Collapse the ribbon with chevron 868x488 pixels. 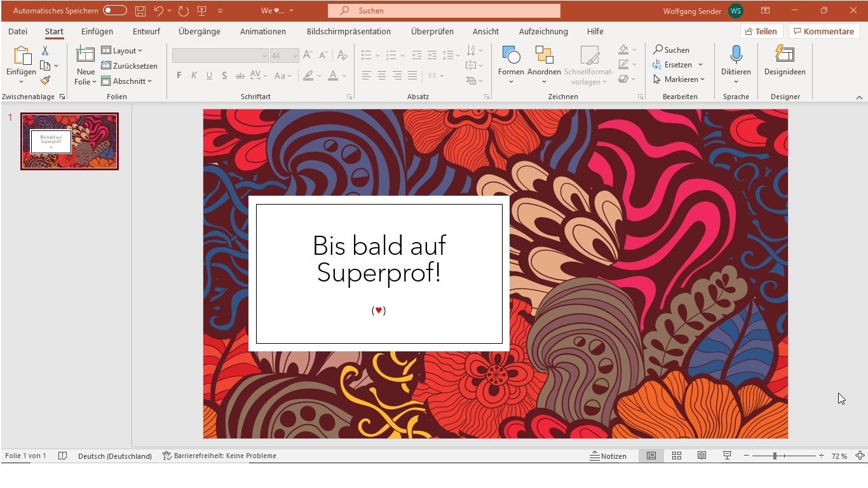coord(859,97)
